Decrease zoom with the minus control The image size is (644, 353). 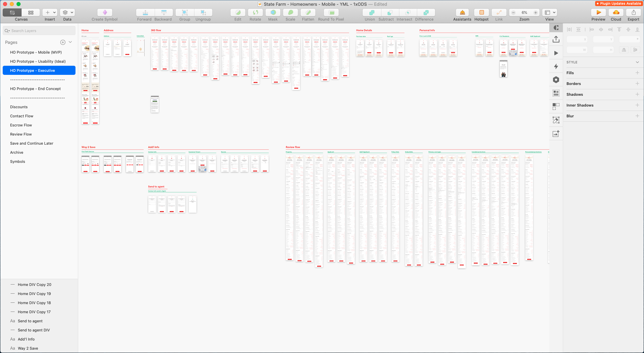pyautogui.click(x=513, y=12)
